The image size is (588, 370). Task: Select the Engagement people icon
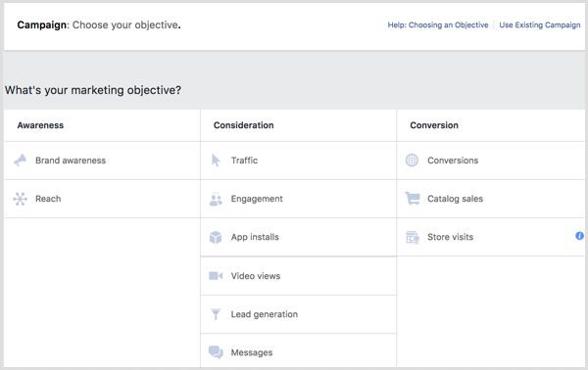[216, 200]
